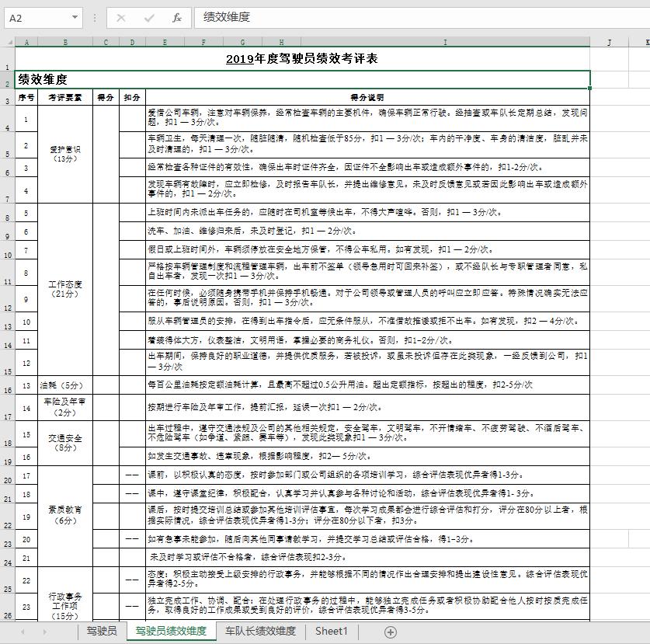Select the column J header
This screenshot has height=644, width=650.
pyautogui.click(x=610, y=40)
